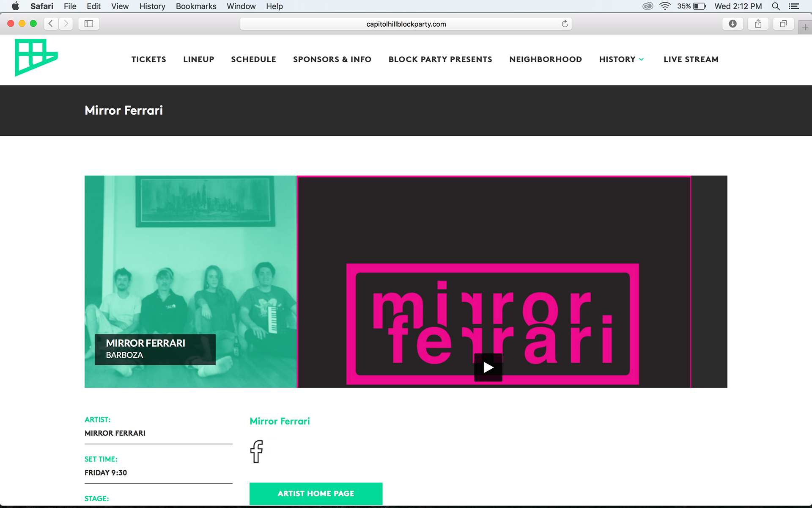Show all tabs overview icon
The width and height of the screenshot is (812, 508).
(x=783, y=24)
